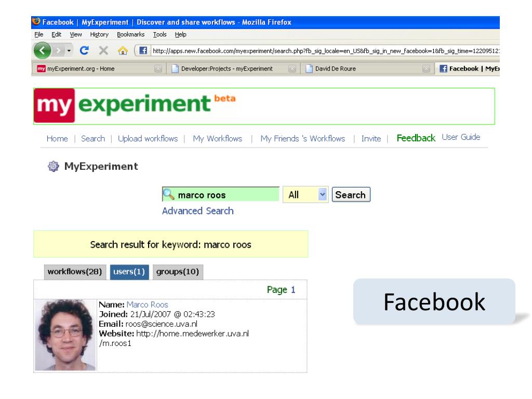Open the Invite link

point(371,138)
